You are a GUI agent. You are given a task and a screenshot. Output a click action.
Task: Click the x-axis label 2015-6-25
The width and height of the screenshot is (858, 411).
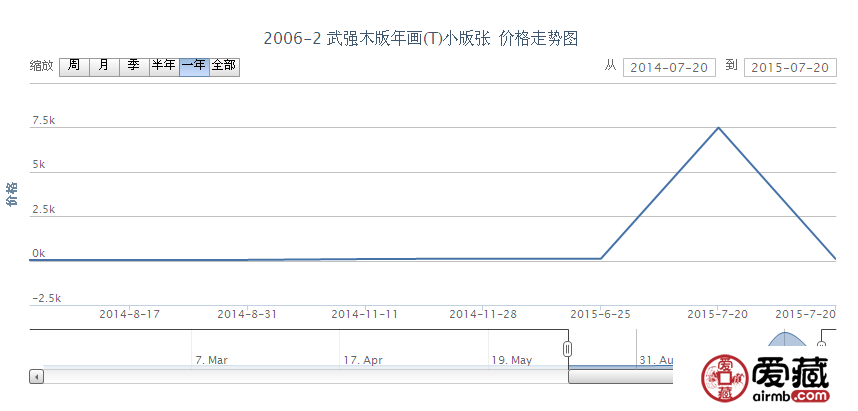pos(600,315)
